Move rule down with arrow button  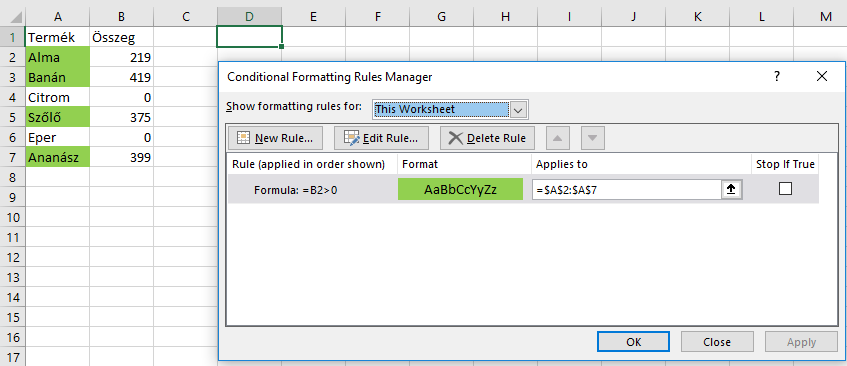pos(593,138)
